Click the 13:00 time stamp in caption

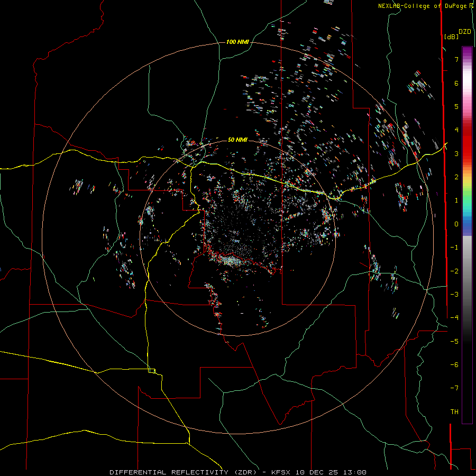tap(354, 472)
